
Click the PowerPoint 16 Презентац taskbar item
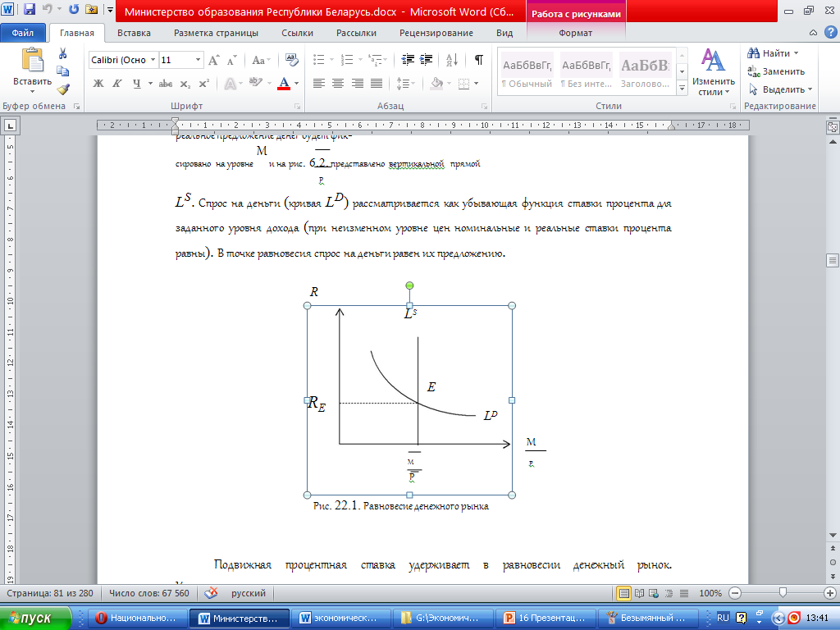(545, 618)
